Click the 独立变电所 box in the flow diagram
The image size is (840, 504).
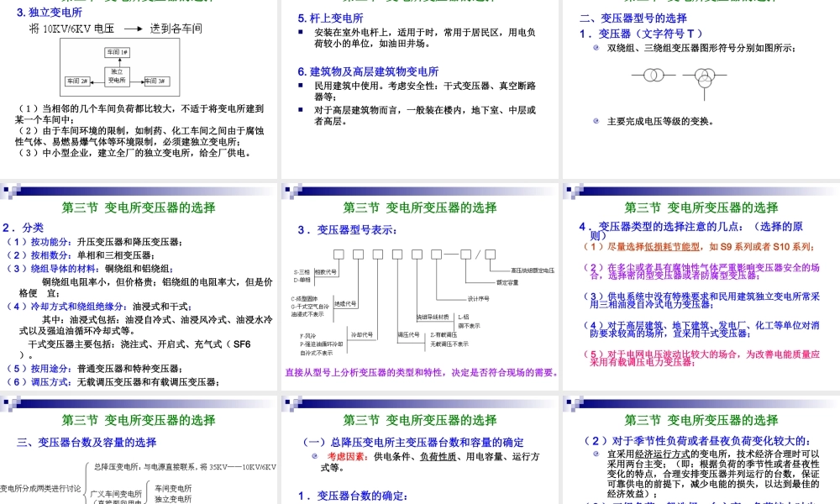pos(118,77)
